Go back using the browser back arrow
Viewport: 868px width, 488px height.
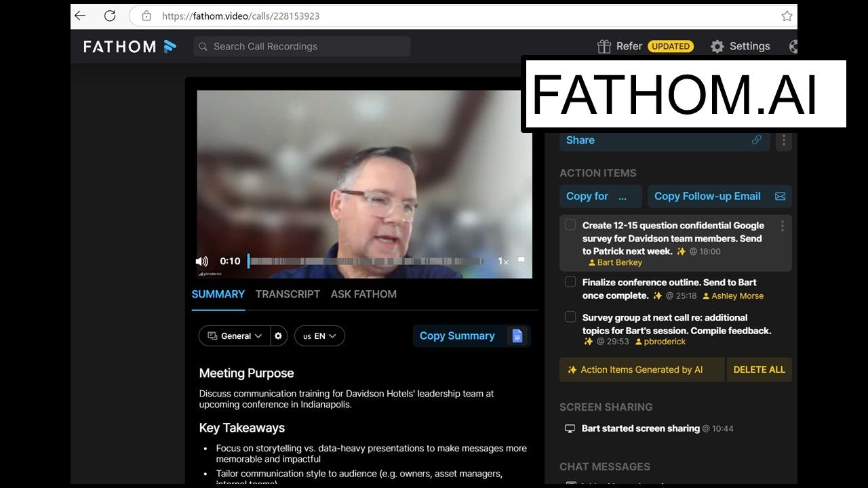[80, 16]
